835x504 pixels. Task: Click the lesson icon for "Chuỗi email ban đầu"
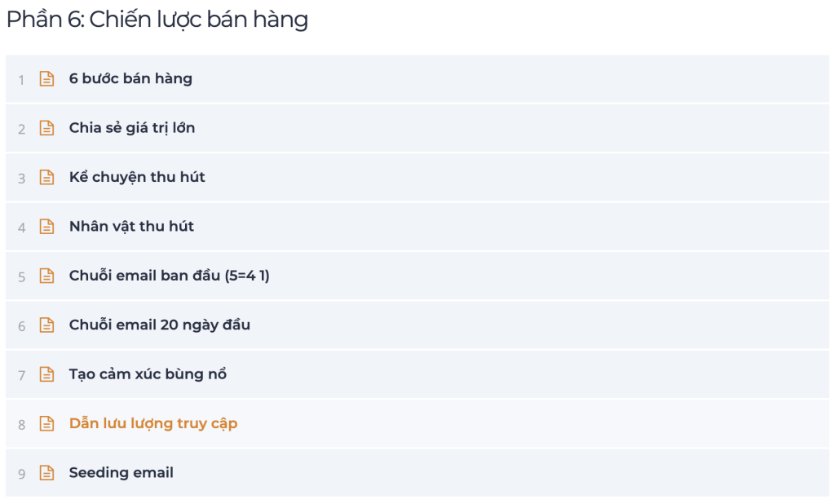pyautogui.click(x=47, y=276)
